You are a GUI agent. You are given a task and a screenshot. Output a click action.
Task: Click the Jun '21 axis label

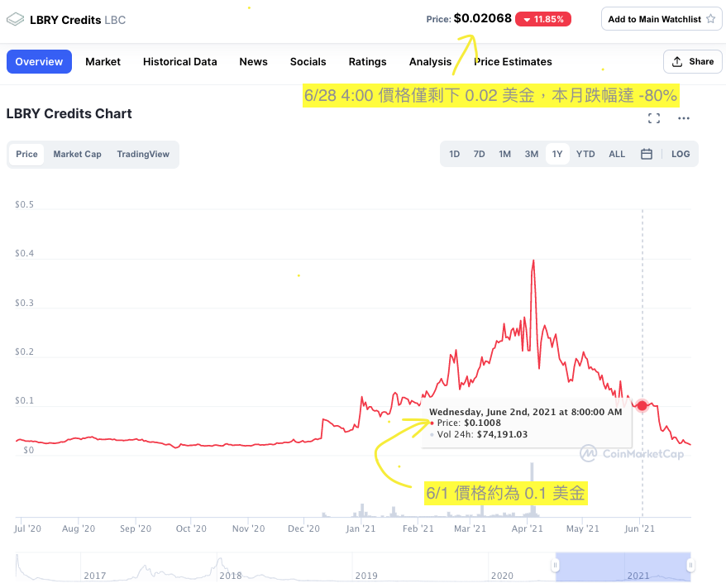coord(639,528)
